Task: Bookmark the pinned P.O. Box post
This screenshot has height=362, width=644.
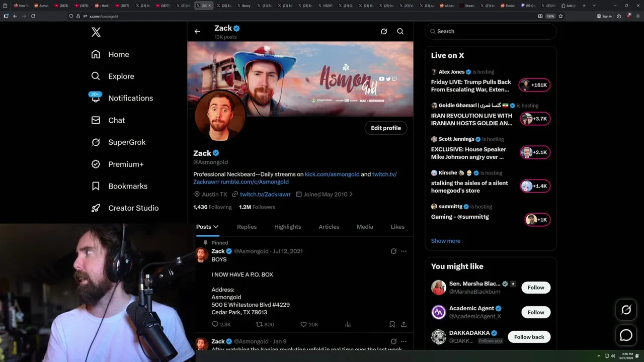Action: (x=392, y=324)
